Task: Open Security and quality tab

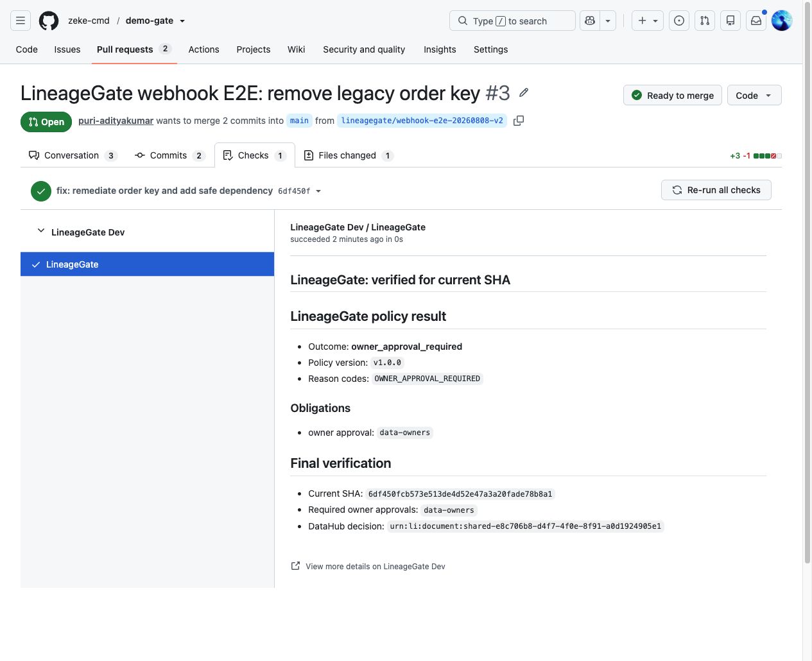Action: 364,49
